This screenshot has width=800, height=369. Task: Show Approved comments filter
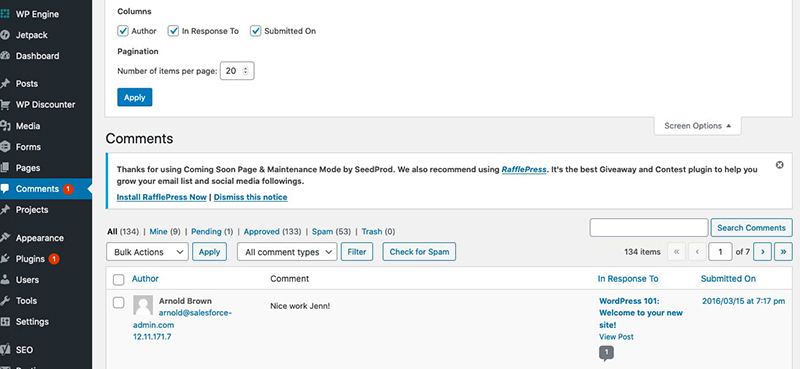tap(261, 231)
